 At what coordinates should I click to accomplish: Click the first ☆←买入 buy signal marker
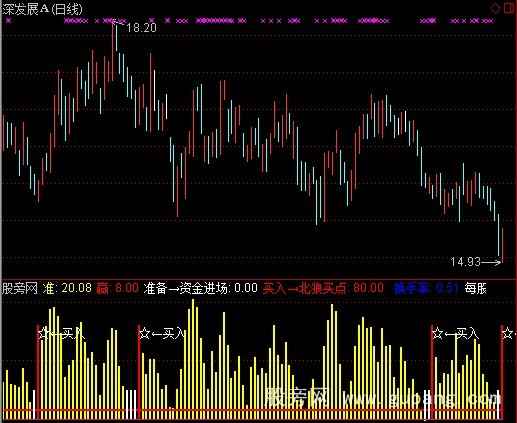pyautogui.click(x=62, y=333)
